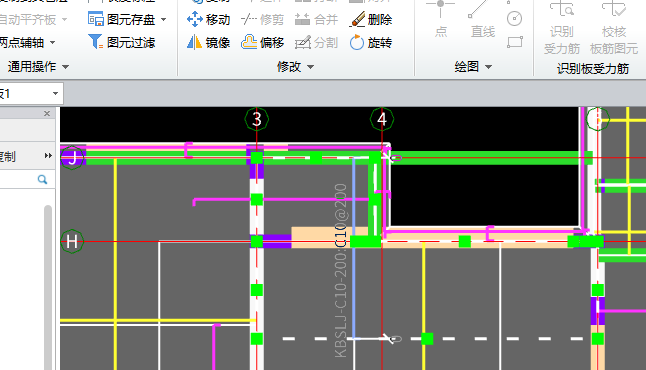The width and height of the screenshot is (646, 370).
Task: Select the 镜像 (Mirror) tool
Action: point(208,42)
